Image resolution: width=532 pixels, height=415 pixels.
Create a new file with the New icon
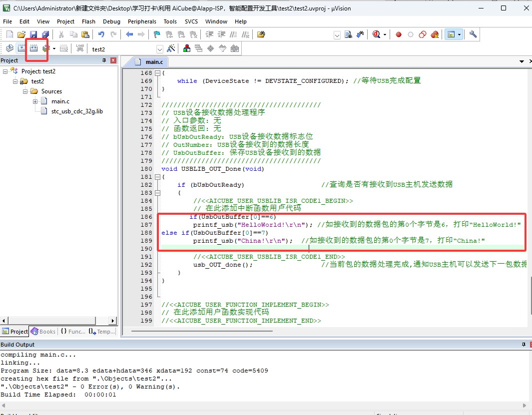click(x=10, y=34)
